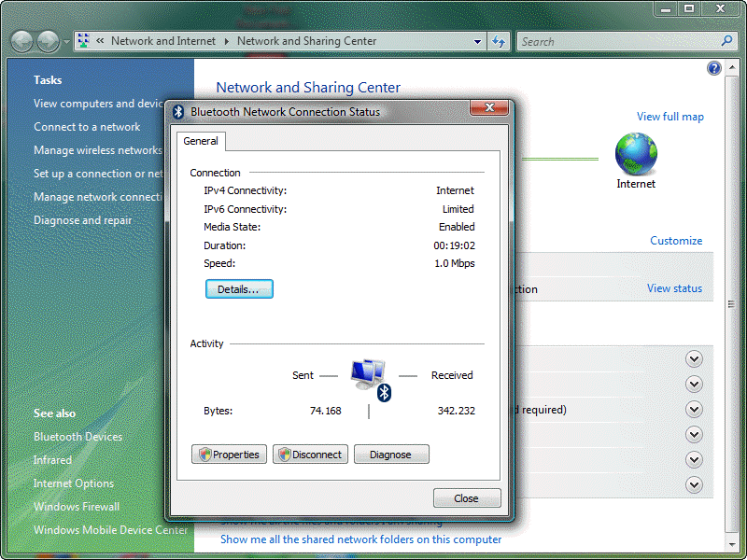Screen dimensions: 747x560
Task: Click the vertical scrollbar down arrow
Action: pyautogui.click(x=731, y=544)
